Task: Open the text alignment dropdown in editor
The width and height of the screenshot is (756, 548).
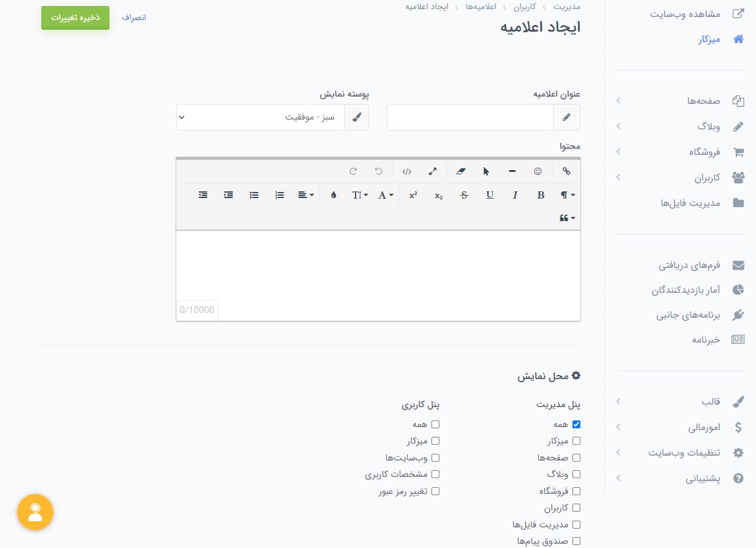Action: click(x=306, y=195)
